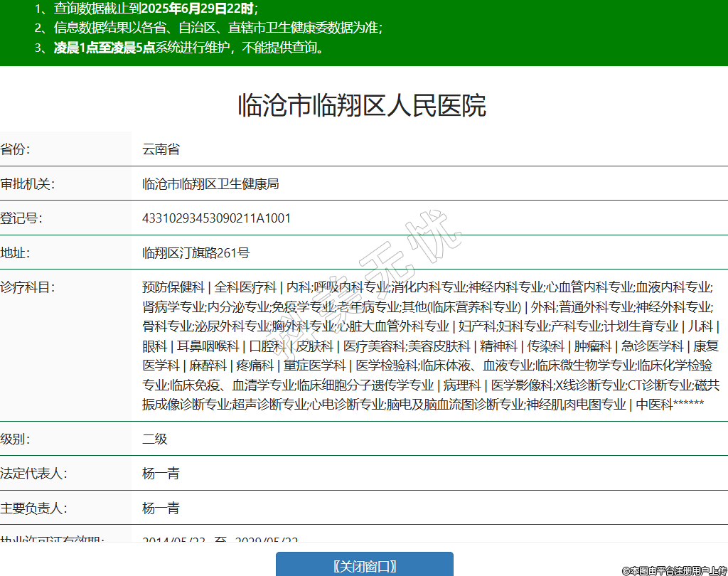Click 杨一青 in the 法定代表人 row

(161, 474)
